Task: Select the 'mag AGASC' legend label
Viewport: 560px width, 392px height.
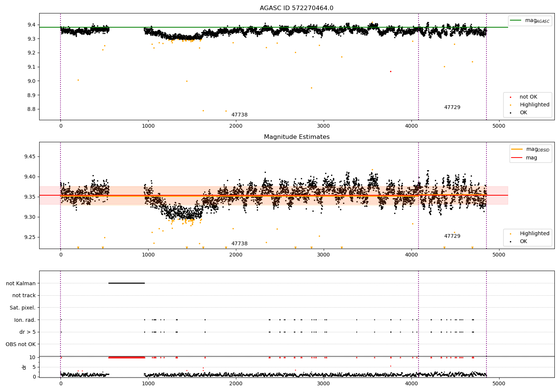Action: [x=537, y=21]
